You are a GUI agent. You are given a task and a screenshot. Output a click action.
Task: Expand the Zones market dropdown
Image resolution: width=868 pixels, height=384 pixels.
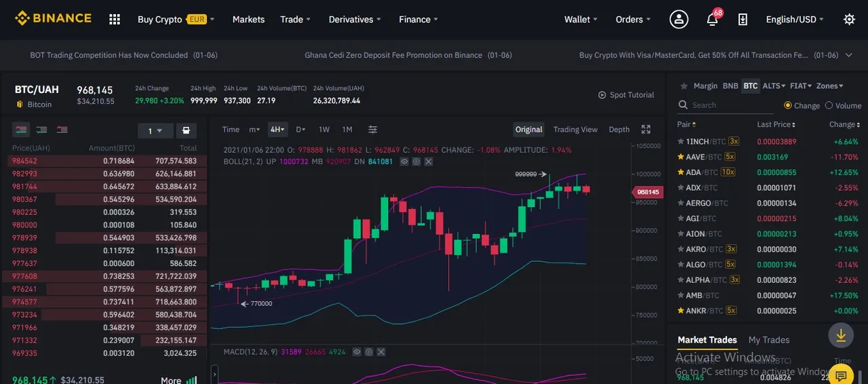830,86
